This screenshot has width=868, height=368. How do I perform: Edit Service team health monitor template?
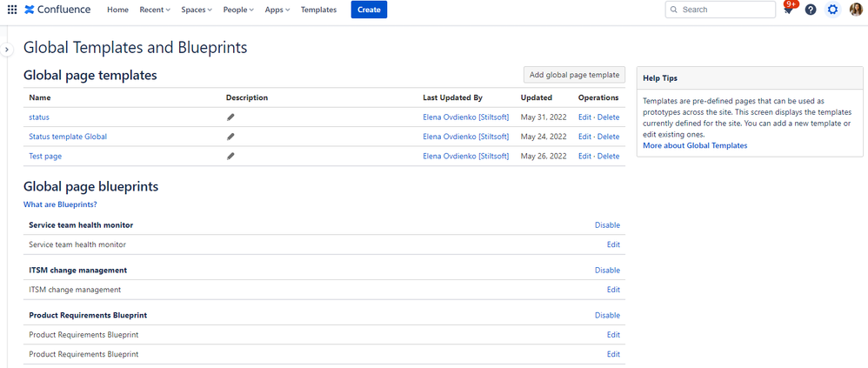coord(613,244)
